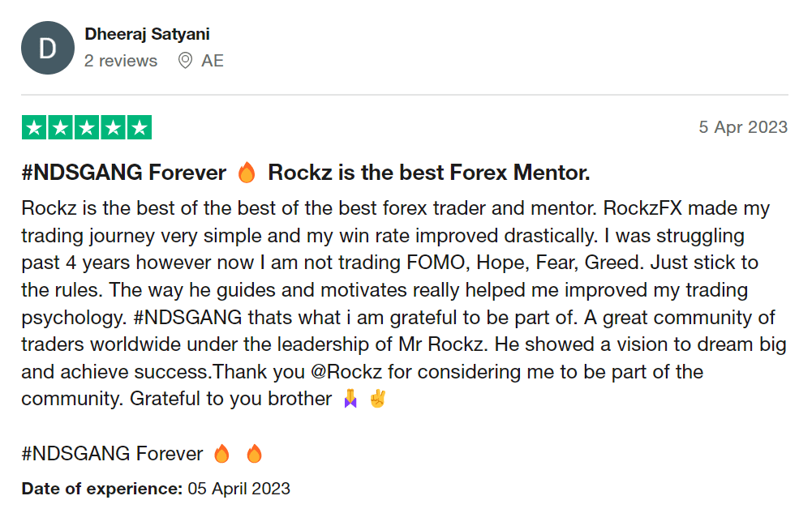Screen dimensions: 812x513
Task: Click the first fire emoji after the closing #NDSGANG Forever
Action: [221, 454]
